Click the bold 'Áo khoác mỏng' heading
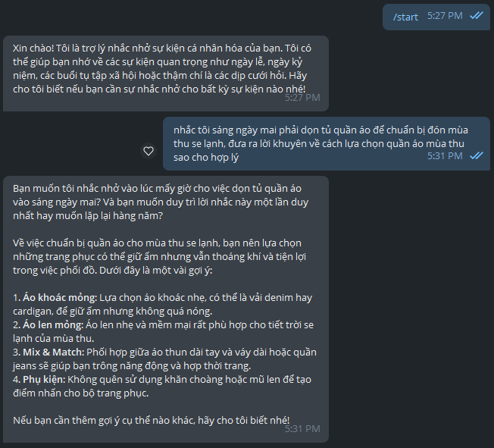Screen dimensions: 494x448 60,298
